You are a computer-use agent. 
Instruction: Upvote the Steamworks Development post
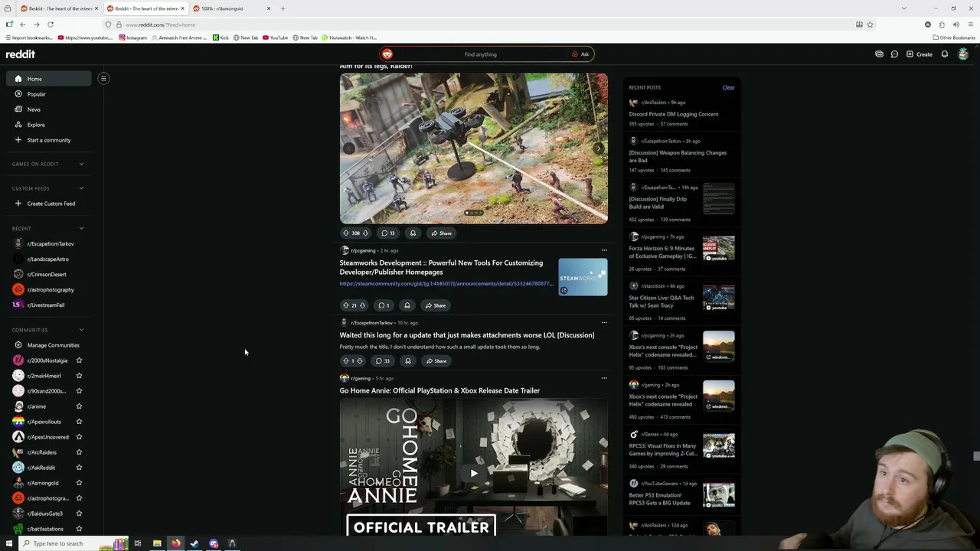pos(346,305)
